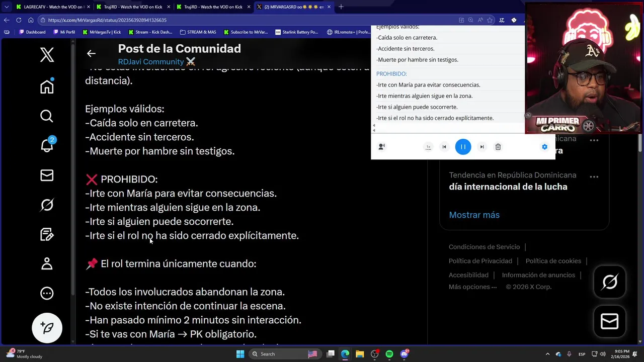Skip to next paragraph in read aloud

[x=482, y=147]
